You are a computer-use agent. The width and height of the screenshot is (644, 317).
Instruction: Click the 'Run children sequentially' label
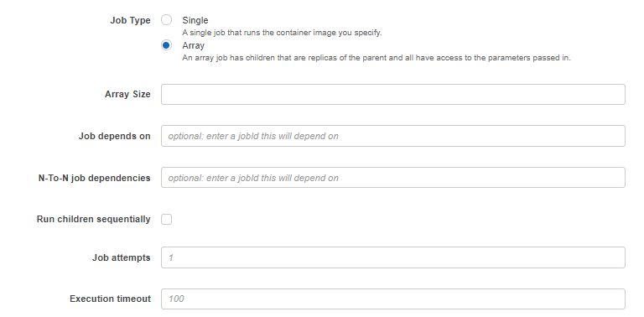(94, 219)
